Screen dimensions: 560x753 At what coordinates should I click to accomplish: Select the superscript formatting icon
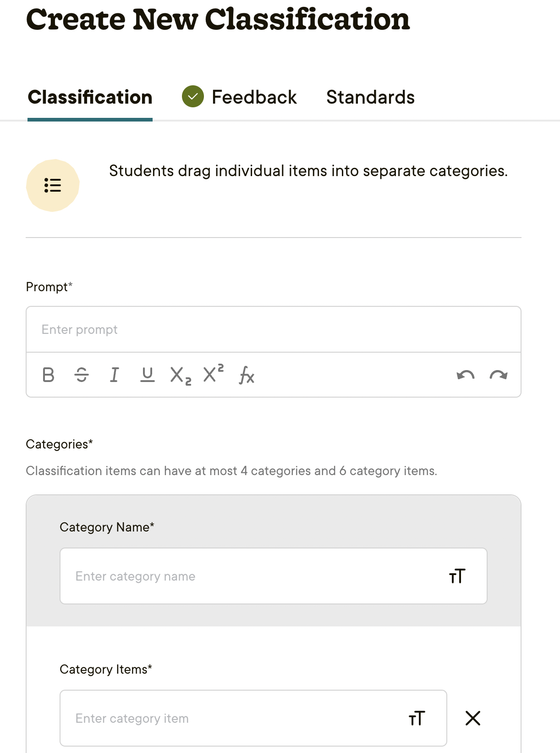pos(212,375)
